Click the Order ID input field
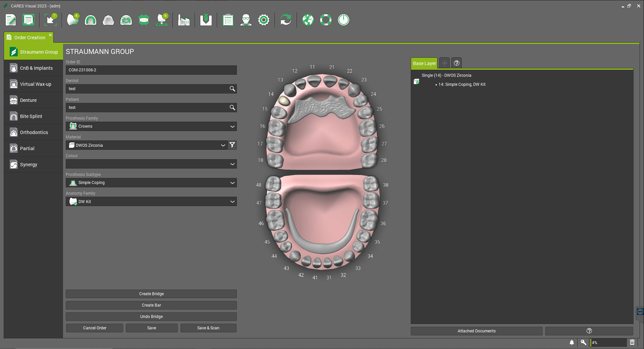The height and width of the screenshot is (349, 644). [151, 70]
